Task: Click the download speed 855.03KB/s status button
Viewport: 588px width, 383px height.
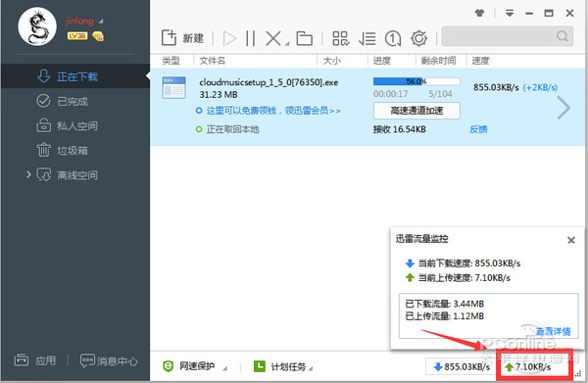Action: pyautogui.click(x=461, y=366)
